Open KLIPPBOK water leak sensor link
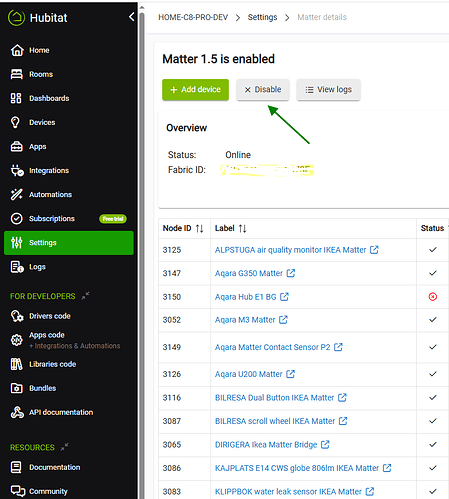The width and height of the screenshot is (449, 499). [288, 492]
